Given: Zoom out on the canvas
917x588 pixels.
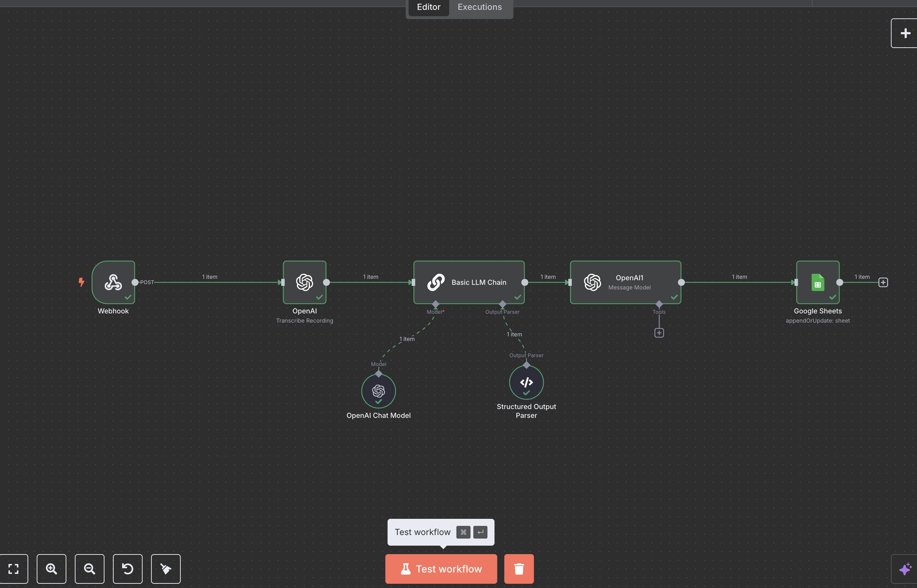Looking at the screenshot, I should pyautogui.click(x=90, y=569).
